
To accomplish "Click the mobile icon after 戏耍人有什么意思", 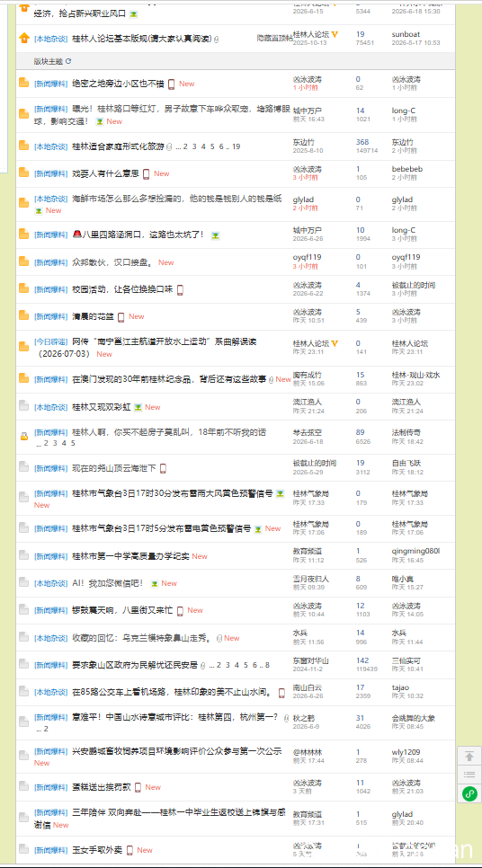I will 147,173.
